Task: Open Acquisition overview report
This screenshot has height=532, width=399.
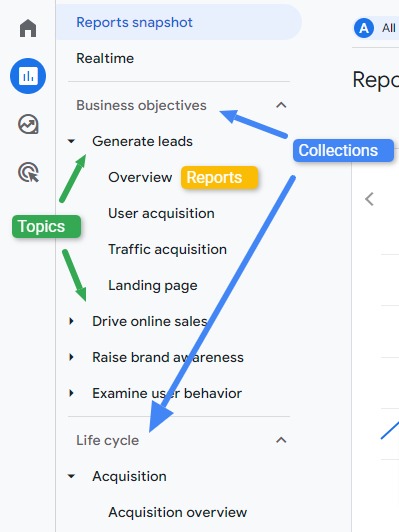Action: pyautogui.click(x=177, y=512)
